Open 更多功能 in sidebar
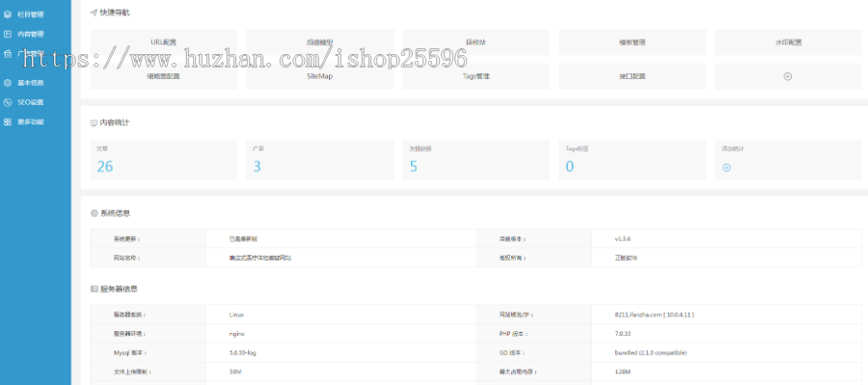868x385 pixels. [31, 122]
